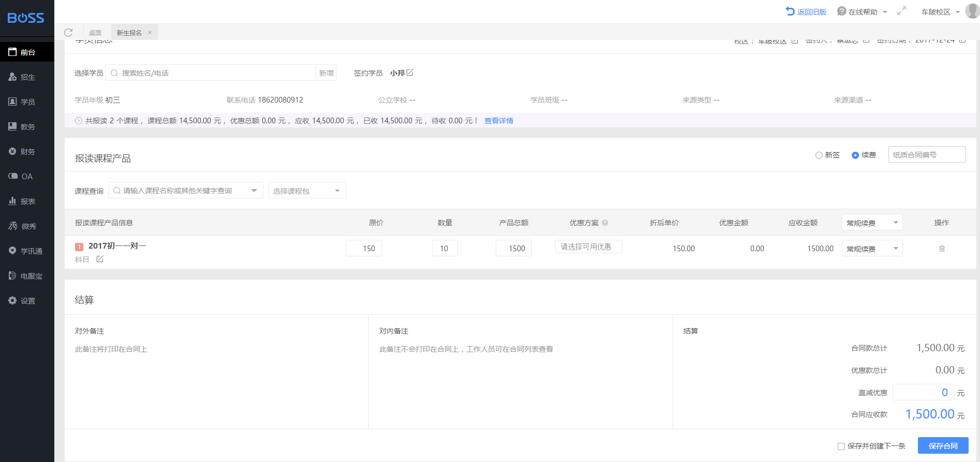Open the 招生 recruitment sidebar icon
Image resolution: width=980 pixels, height=462 pixels.
(x=12, y=77)
